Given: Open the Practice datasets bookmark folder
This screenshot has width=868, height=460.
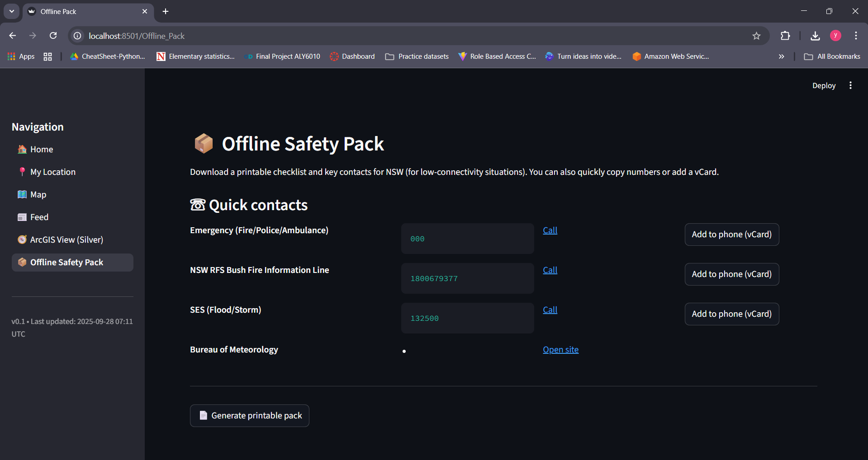Looking at the screenshot, I should [x=417, y=56].
